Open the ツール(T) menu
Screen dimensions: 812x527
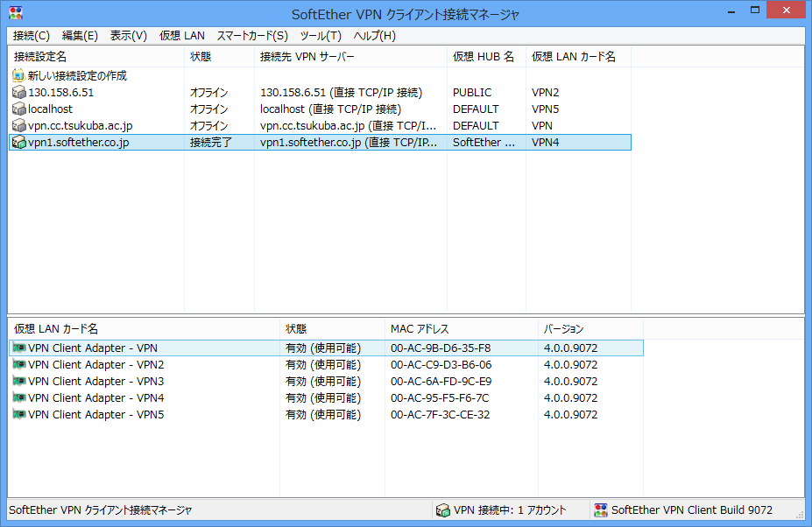[x=321, y=36]
